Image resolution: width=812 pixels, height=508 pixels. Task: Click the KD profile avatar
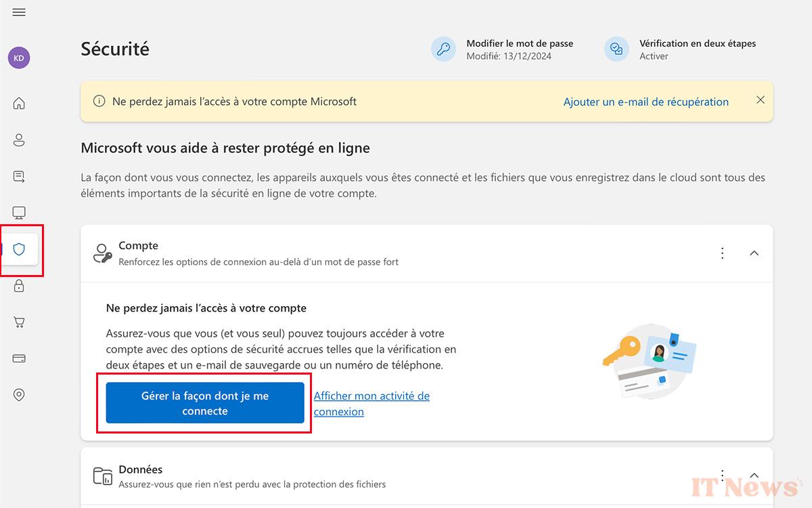(x=19, y=58)
